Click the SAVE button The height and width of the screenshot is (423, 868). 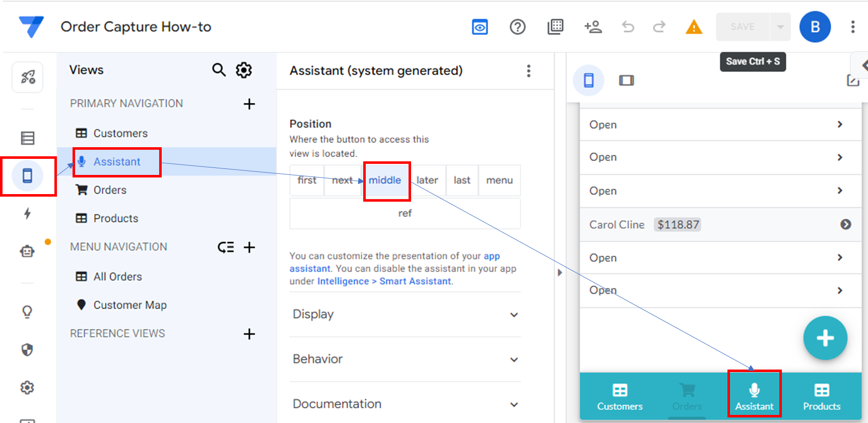point(743,27)
